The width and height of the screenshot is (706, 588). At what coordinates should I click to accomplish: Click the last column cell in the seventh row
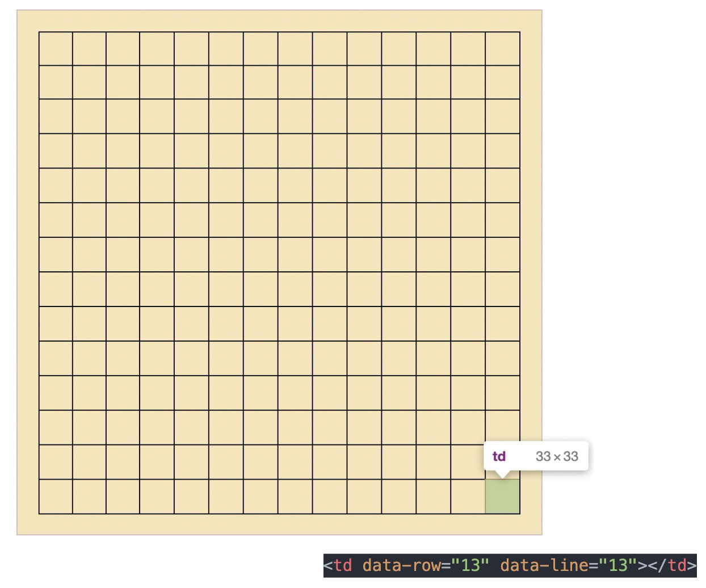pos(502,255)
